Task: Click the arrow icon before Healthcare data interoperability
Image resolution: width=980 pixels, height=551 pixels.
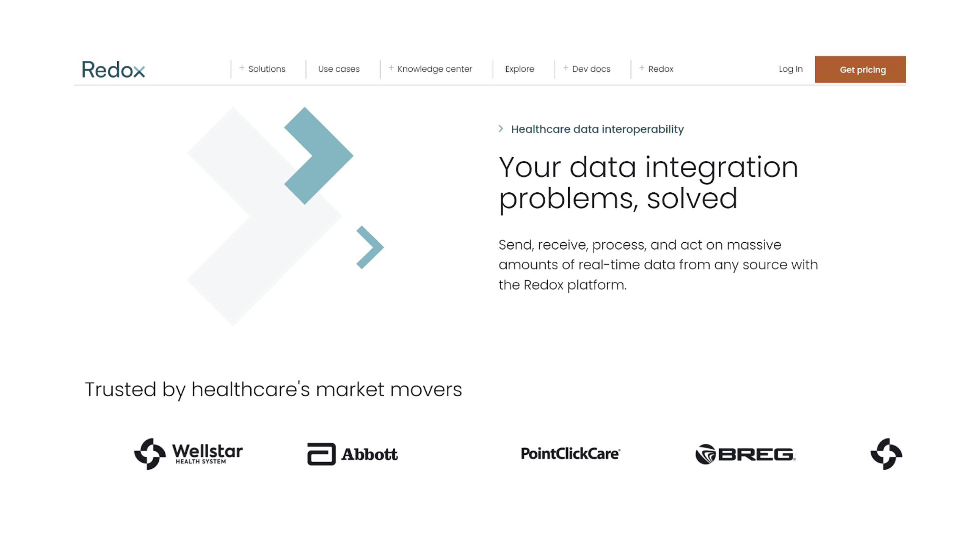Action: (x=501, y=129)
